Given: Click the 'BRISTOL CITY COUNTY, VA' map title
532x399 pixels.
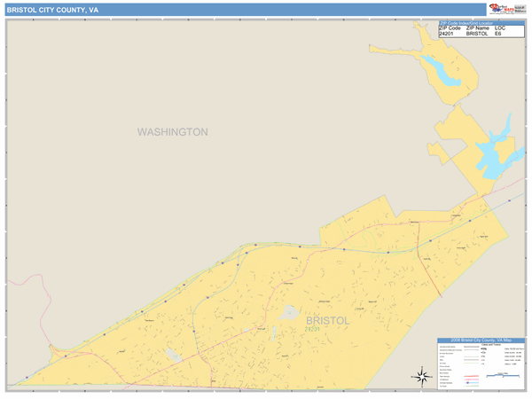Looking at the screenshot, I should [x=52, y=10].
